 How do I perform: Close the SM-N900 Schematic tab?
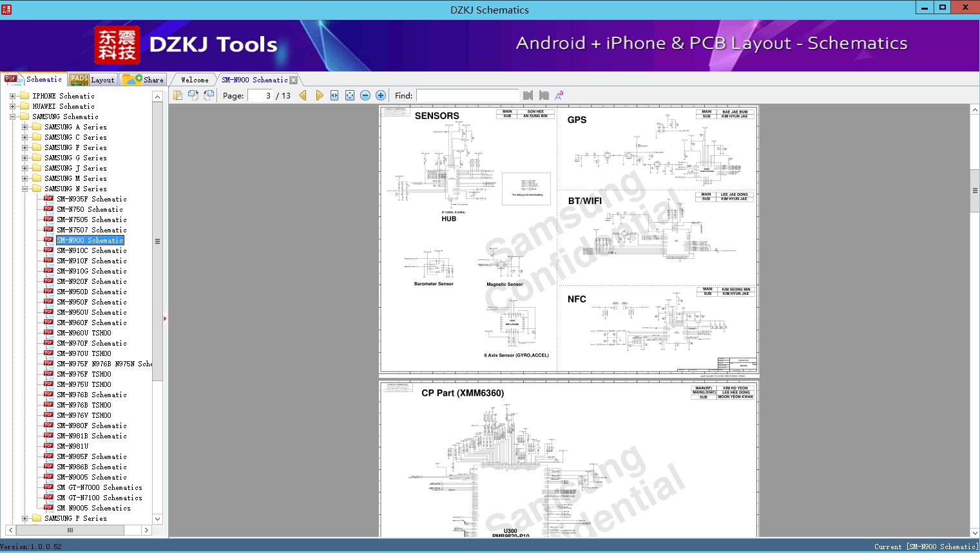pyautogui.click(x=294, y=80)
